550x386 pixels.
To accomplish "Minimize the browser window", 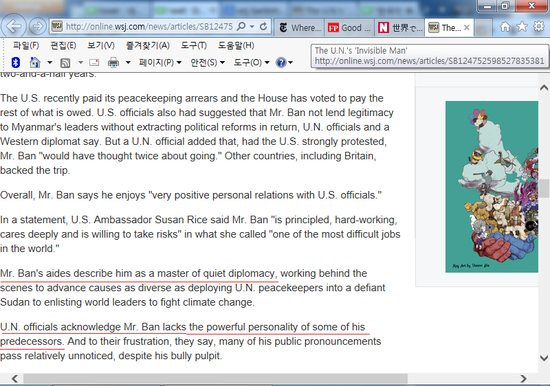I will tap(488, 6).
